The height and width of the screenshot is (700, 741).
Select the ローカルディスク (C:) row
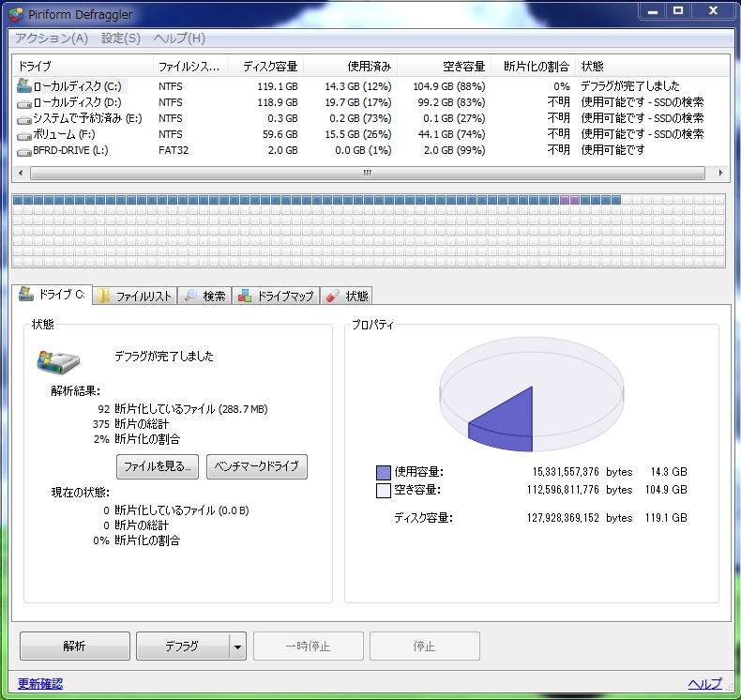(370, 86)
